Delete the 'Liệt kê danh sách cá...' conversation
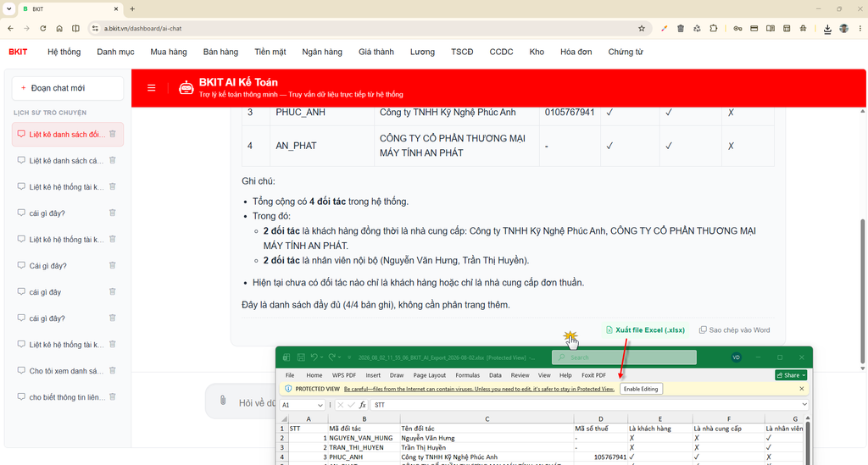 [x=113, y=160]
